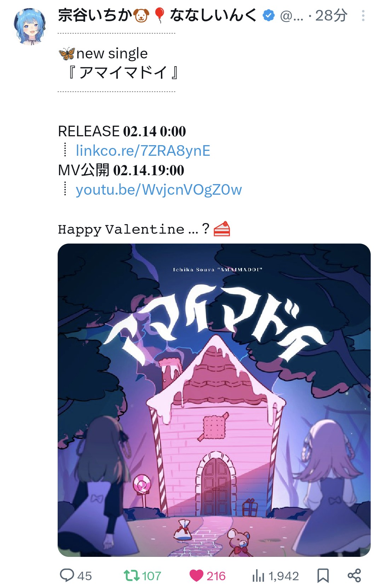The width and height of the screenshot is (382, 588).
Task: Open the reply comment icon
Action: (x=67, y=575)
